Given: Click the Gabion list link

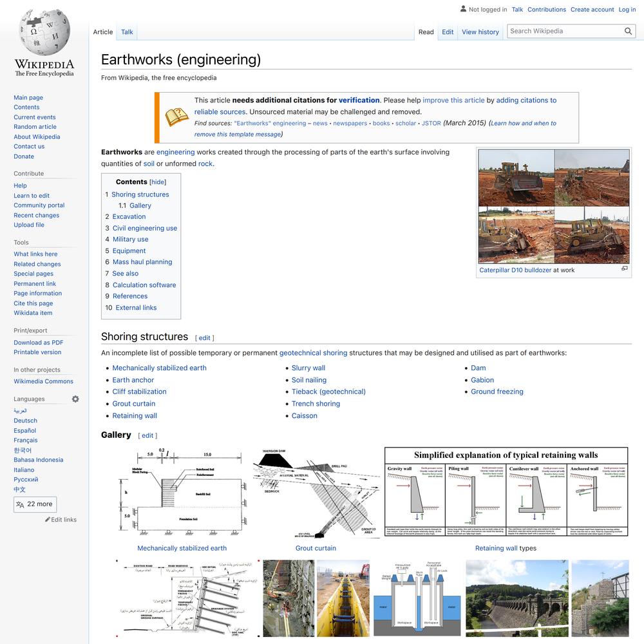Looking at the screenshot, I should point(482,380).
